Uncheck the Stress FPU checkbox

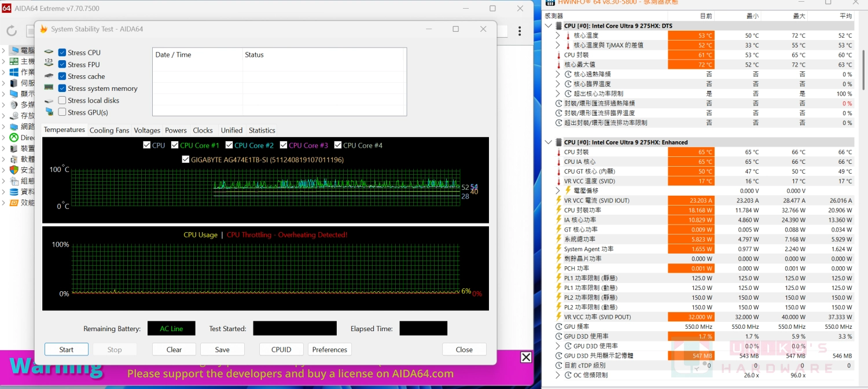pyautogui.click(x=62, y=64)
